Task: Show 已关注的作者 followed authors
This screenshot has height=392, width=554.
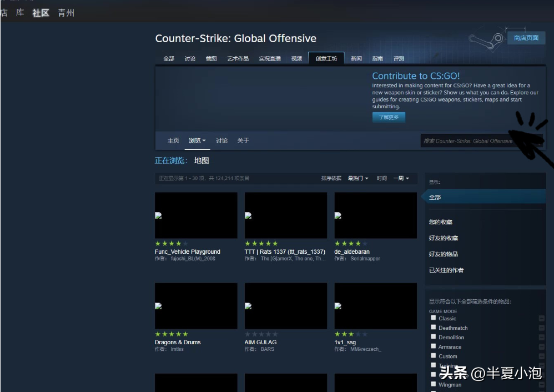Action: [x=446, y=270]
